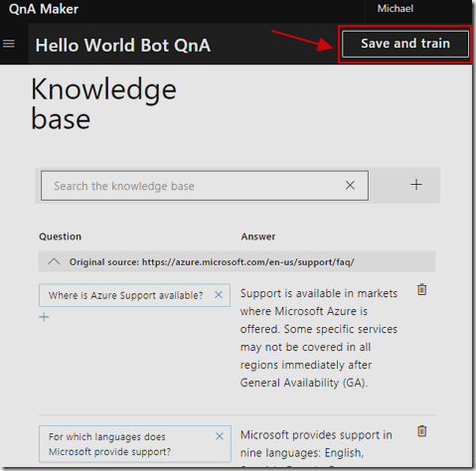
Task: Add a new QnA pair with plus icon
Action: [x=416, y=185]
